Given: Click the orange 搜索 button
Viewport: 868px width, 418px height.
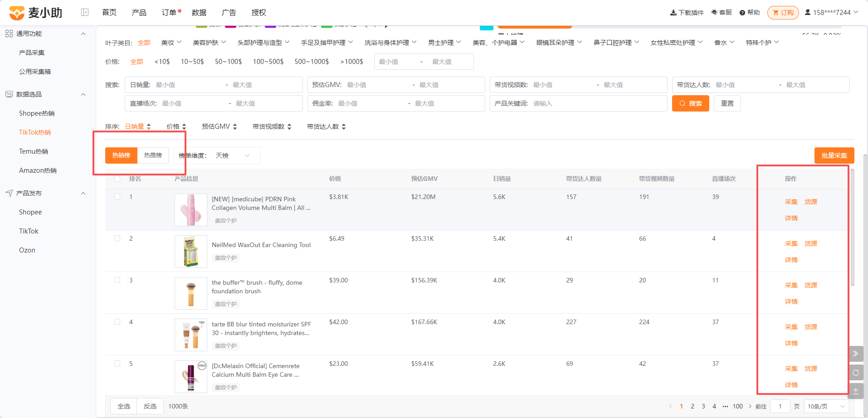Looking at the screenshot, I should click(x=691, y=103).
